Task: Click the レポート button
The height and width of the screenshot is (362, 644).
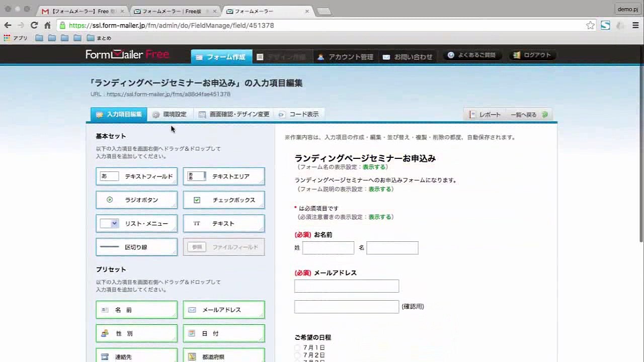Action: tap(485, 115)
